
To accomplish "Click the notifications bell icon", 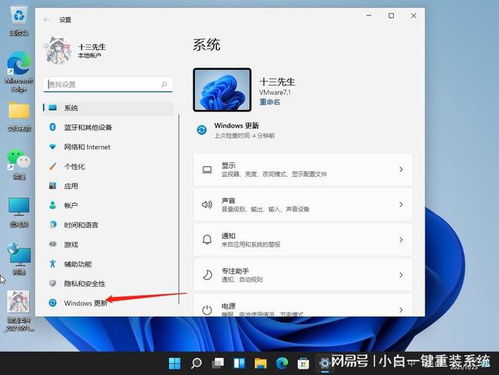I will click(x=207, y=239).
